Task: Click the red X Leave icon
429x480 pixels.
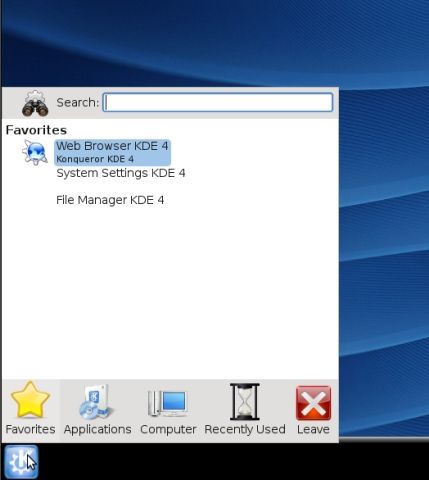Action: tap(313, 403)
